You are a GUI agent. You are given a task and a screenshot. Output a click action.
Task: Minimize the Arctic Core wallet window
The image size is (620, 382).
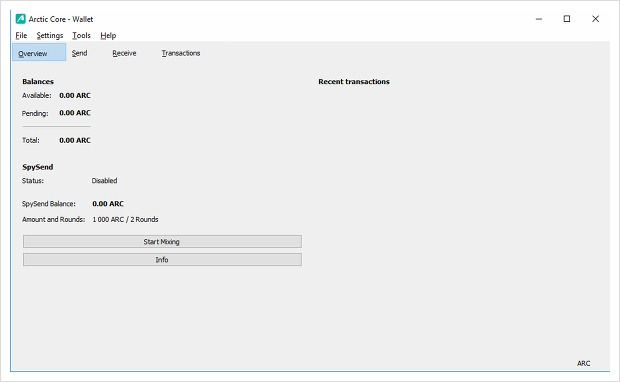[539, 19]
